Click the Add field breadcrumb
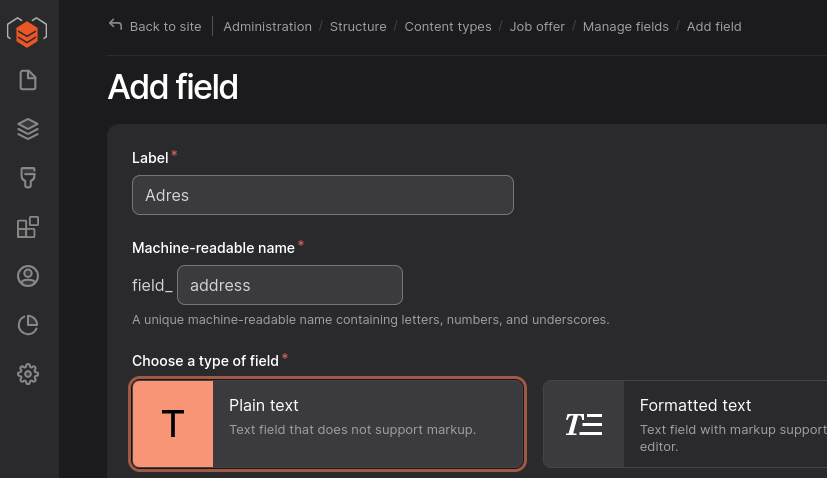Screen dimensions: 827x478 tap(714, 26)
